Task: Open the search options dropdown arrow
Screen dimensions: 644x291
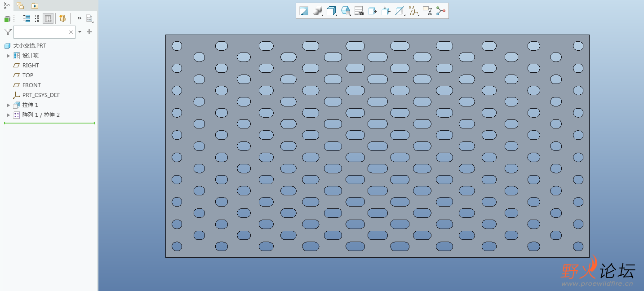Action: point(80,32)
